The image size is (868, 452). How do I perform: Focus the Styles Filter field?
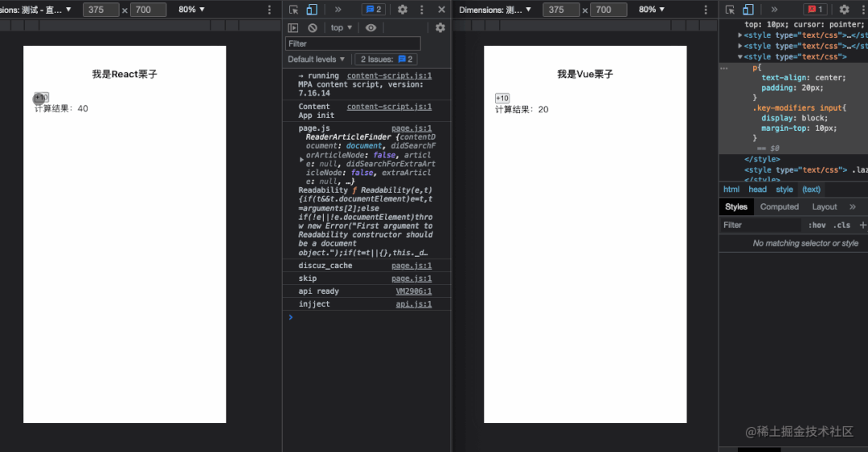point(760,225)
